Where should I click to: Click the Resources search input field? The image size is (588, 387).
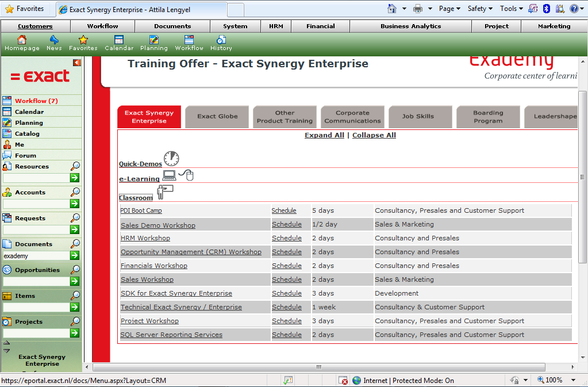[36, 178]
